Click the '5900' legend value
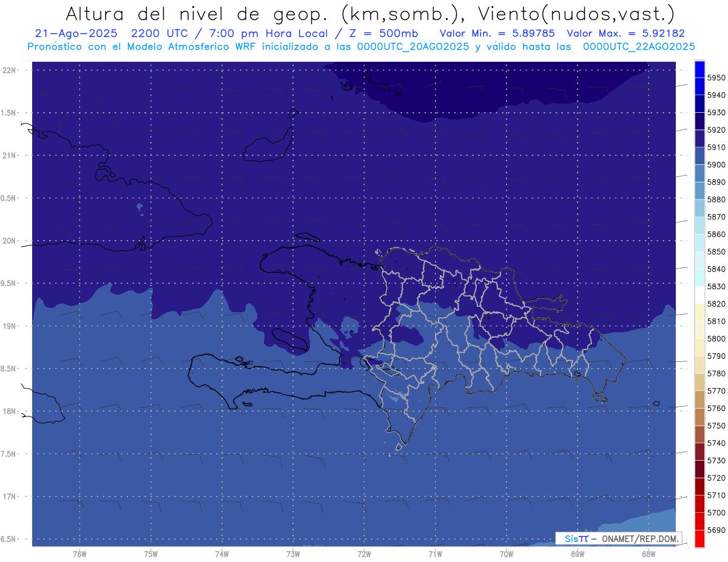The width and height of the screenshot is (728, 562). pos(716,165)
